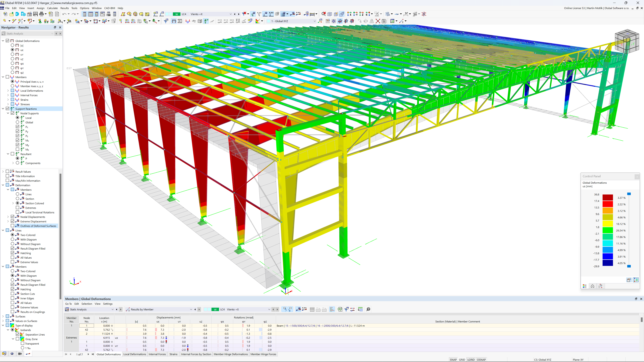The width and height of the screenshot is (644, 362).
Task: Click the red color swatch at top of legend
Action: tap(608, 198)
